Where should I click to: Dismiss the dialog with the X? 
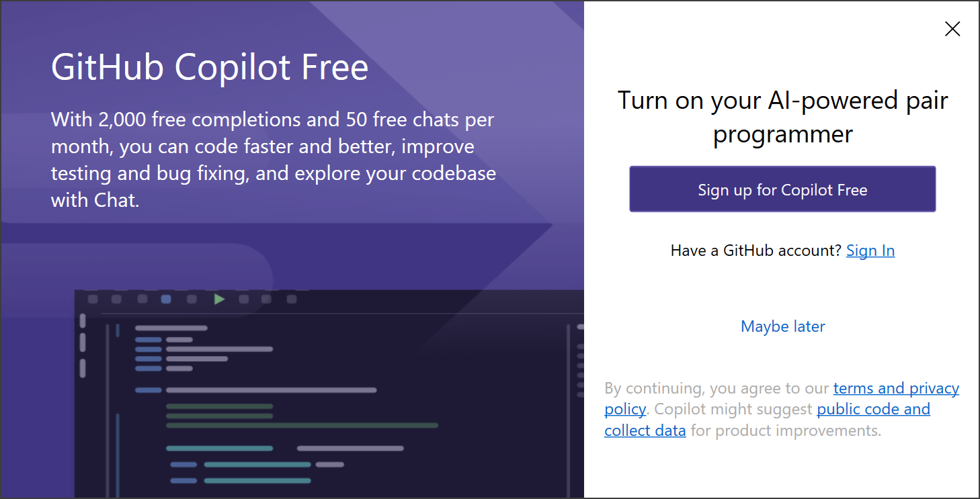952,29
